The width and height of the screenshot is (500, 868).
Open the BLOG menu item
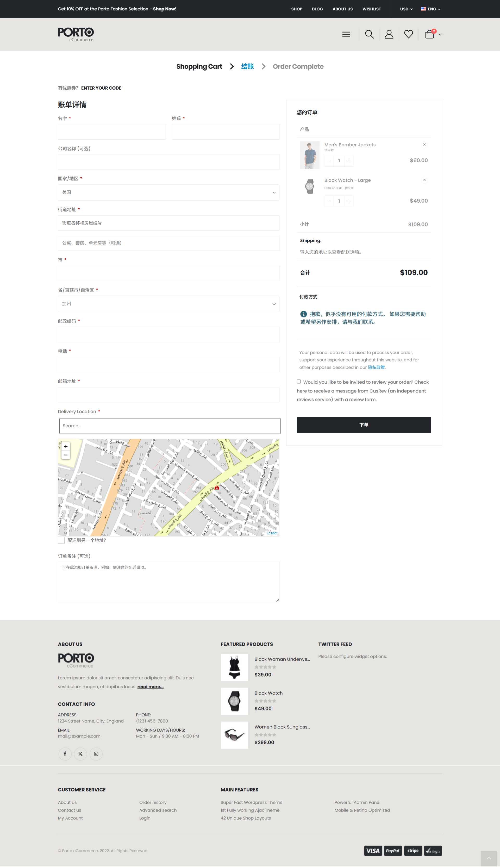pos(317,9)
